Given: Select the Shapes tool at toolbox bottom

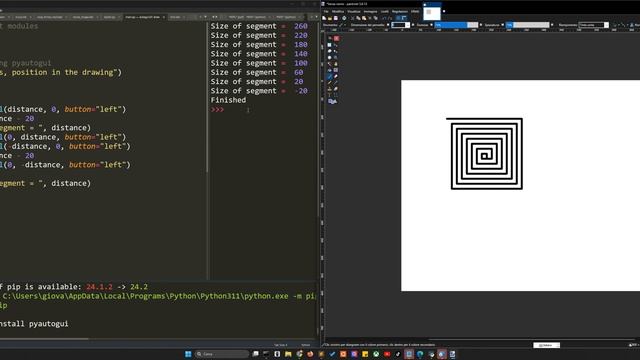Looking at the screenshot, I should click(332, 101).
